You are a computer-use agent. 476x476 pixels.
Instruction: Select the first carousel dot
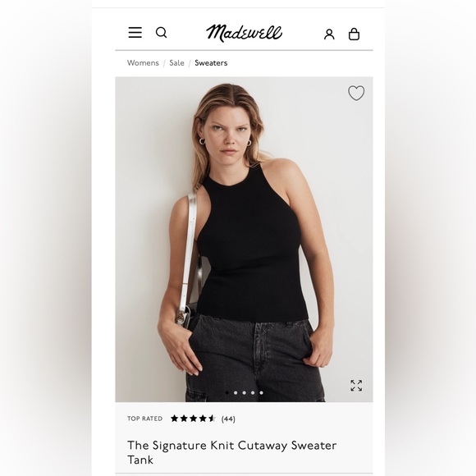[227, 393]
